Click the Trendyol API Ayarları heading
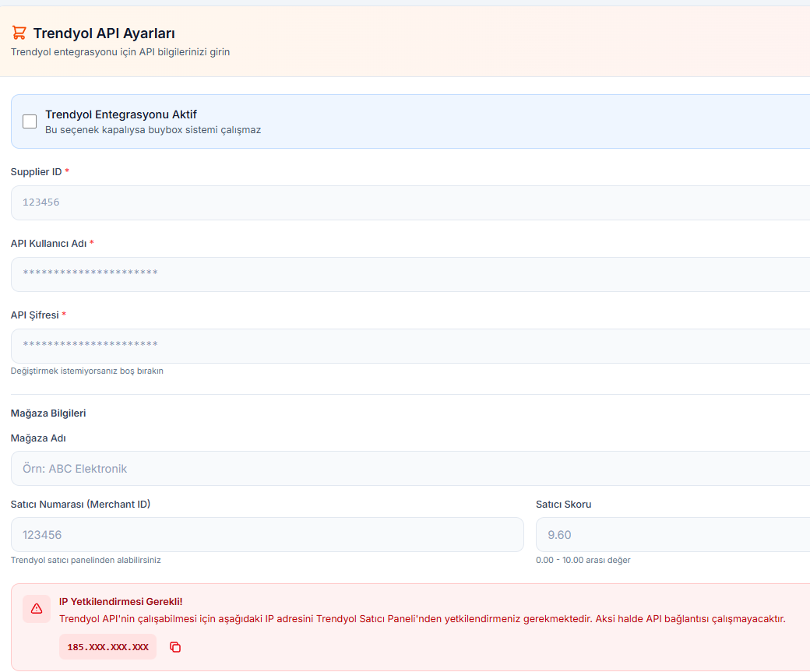 (x=104, y=33)
